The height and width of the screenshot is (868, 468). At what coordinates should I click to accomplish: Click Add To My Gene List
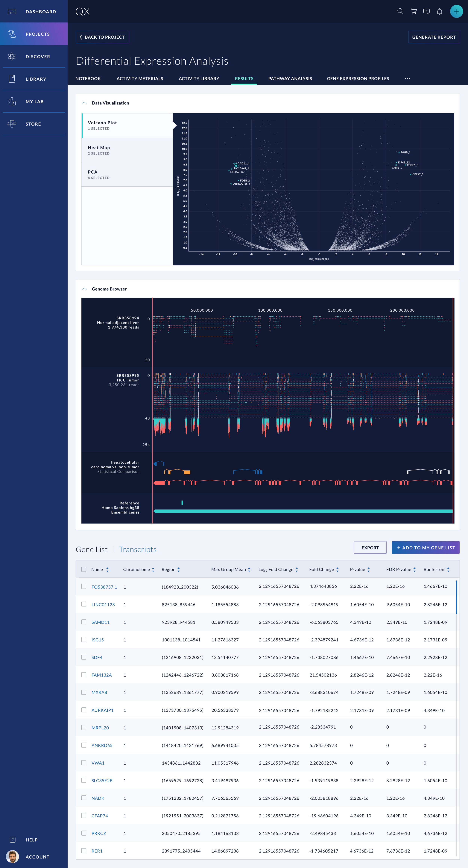pos(426,548)
